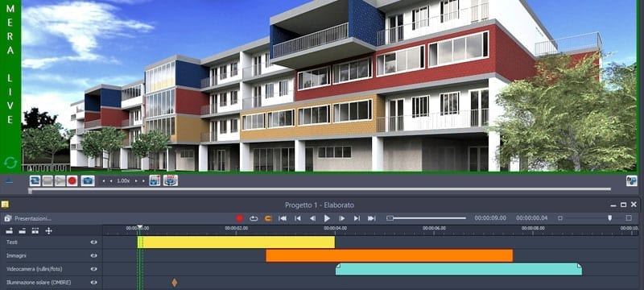
Task: Select the four-arrow move tool in timeline
Action: point(48,231)
